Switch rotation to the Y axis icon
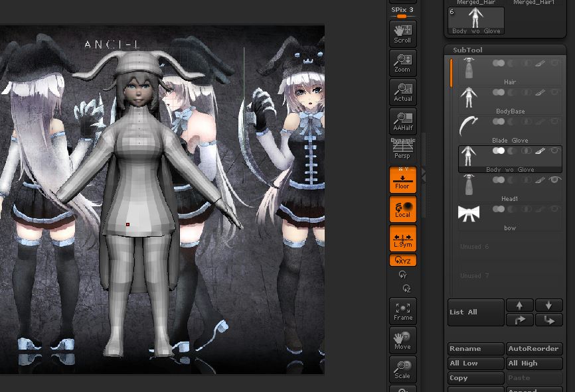The height and width of the screenshot is (392, 575). (402, 275)
